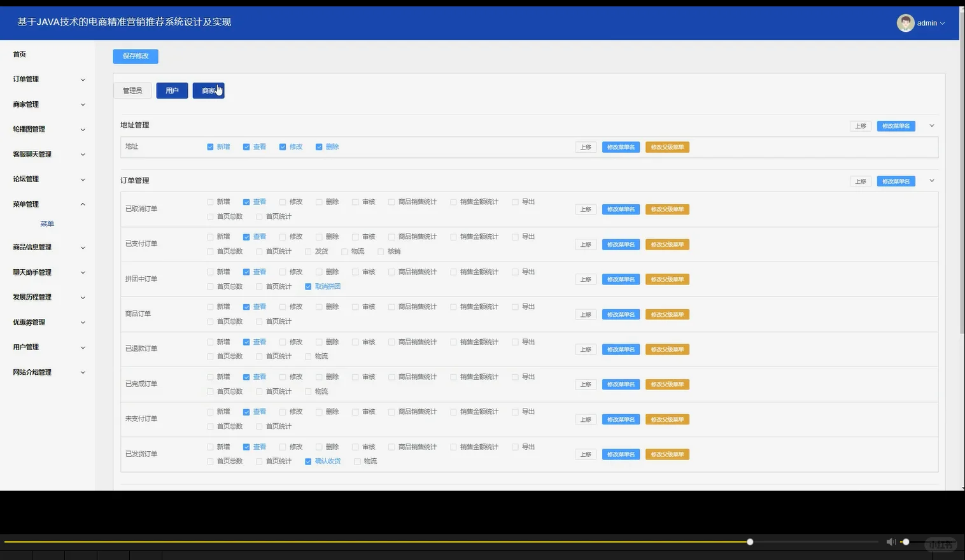The width and height of the screenshot is (965, 560).
Task: Expand the 商家管理 sidebar menu
Action: click(x=48, y=104)
